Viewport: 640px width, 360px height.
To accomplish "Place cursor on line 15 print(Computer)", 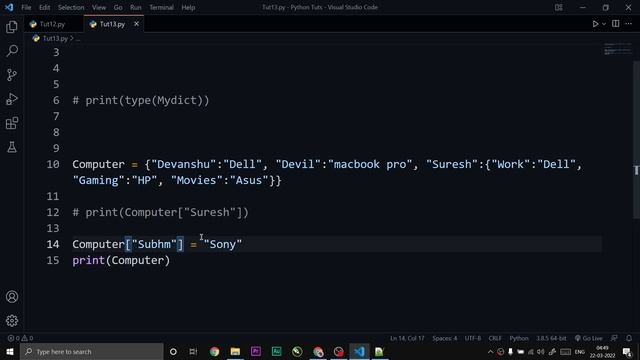I will point(121,260).
